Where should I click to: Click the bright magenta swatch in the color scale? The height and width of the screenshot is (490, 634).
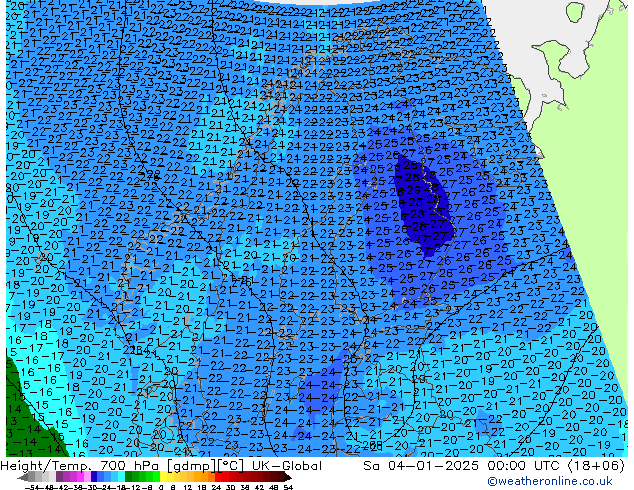(x=80, y=477)
